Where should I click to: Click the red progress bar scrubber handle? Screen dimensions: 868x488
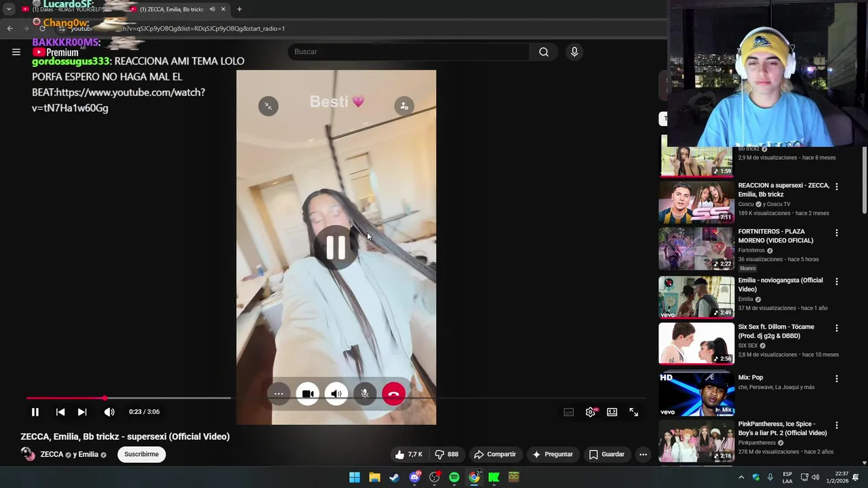tap(104, 399)
